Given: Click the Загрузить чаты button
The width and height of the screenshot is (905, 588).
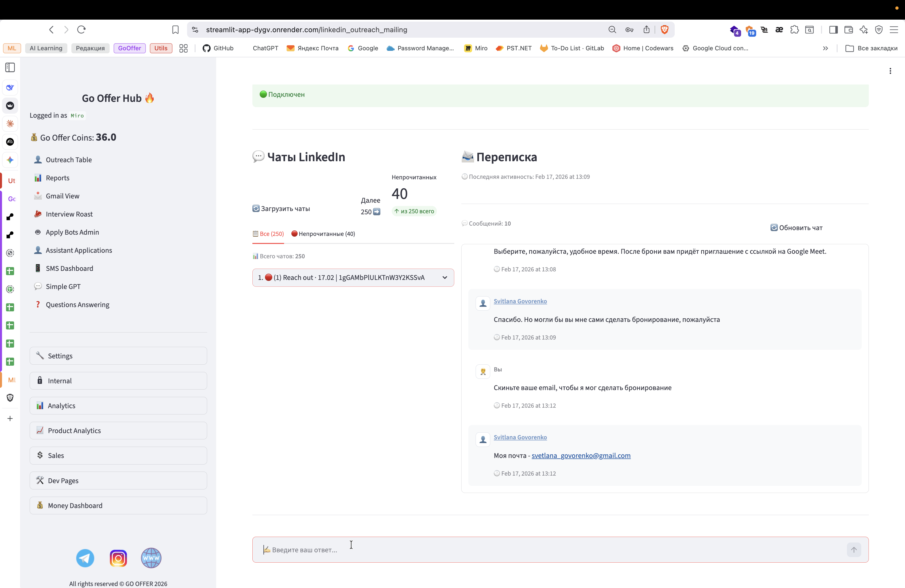Looking at the screenshot, I should coord(281,208).
